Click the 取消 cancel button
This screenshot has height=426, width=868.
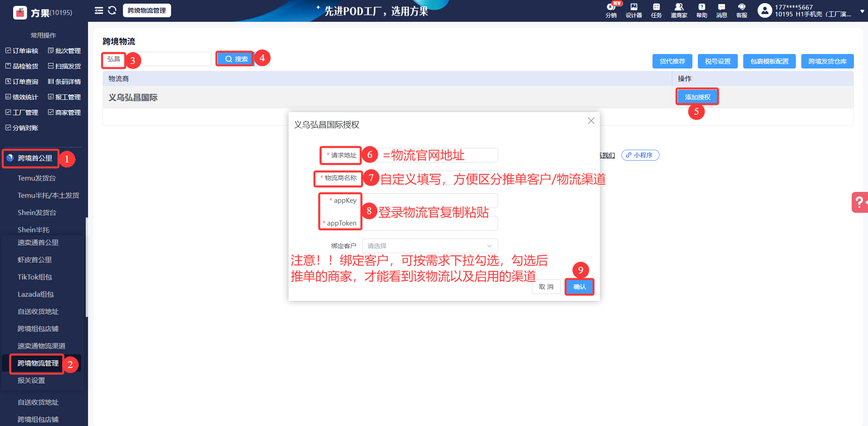[546, 287]
